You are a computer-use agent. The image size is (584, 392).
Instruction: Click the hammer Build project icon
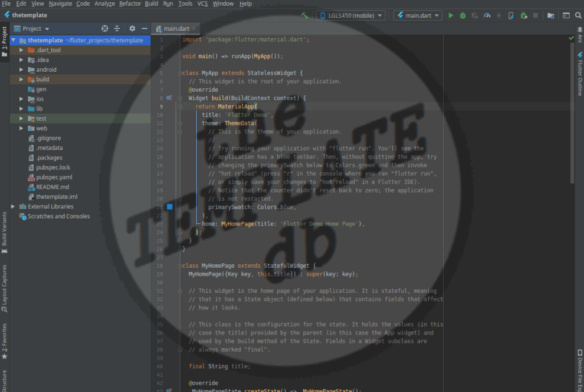(x=305, y=15)
